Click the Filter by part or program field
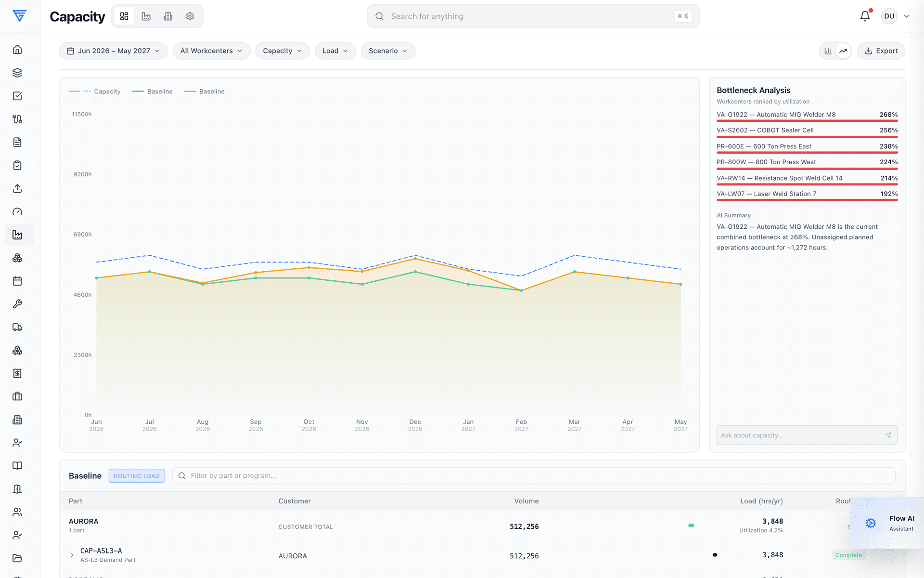Viewport: 924px width, 578px height. 533,475
